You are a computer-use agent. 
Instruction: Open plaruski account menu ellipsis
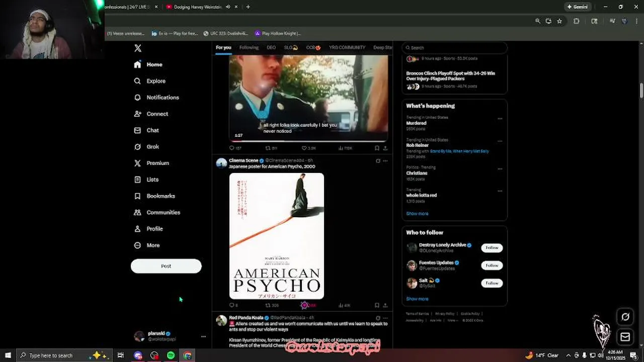[203, 336]
